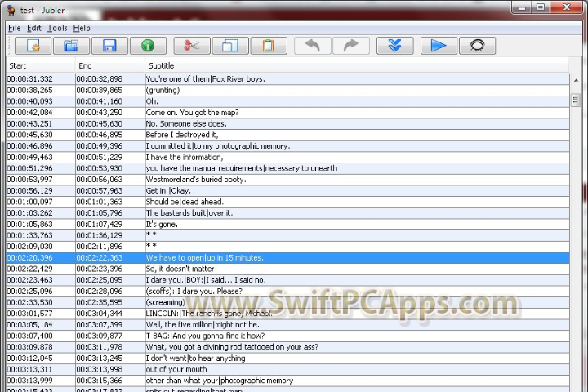Click the scrollbar up arrow
This screenshot has height=392, width=588.
pyautogui.click(x=576, y=80)
